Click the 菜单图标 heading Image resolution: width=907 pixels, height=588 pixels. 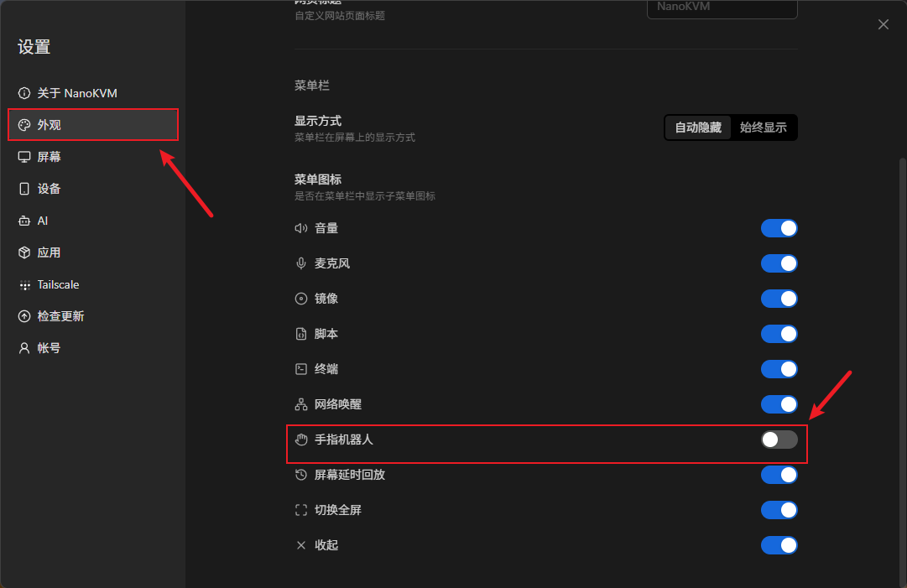point(317,180)
